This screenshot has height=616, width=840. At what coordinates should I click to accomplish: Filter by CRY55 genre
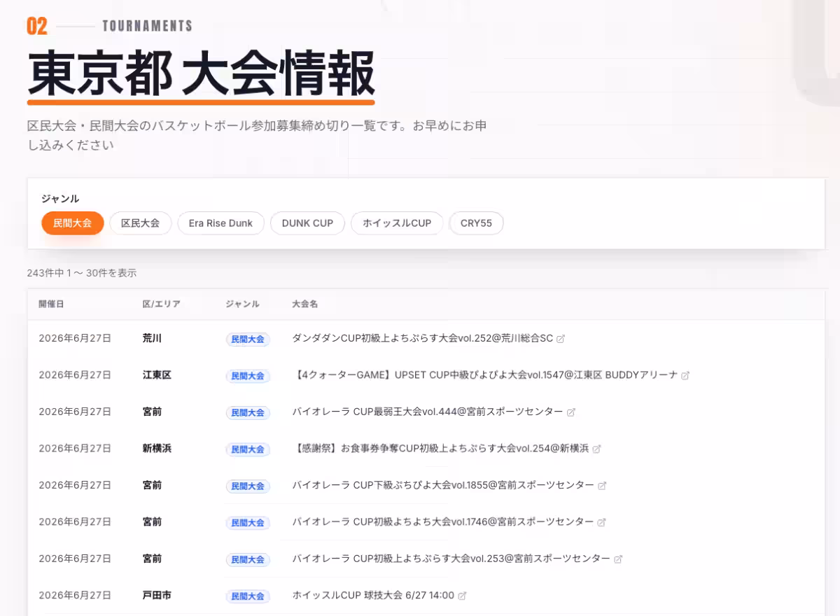coord(476,223)
